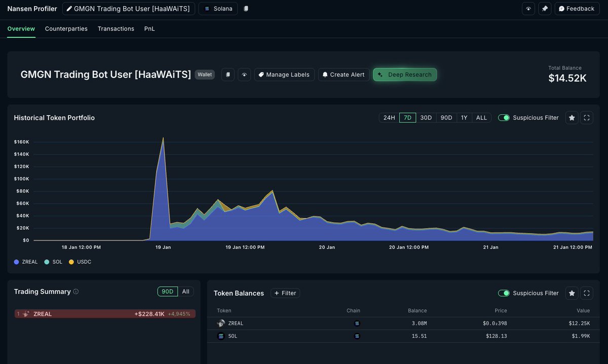Select the 7D chart range

(407, 117)
